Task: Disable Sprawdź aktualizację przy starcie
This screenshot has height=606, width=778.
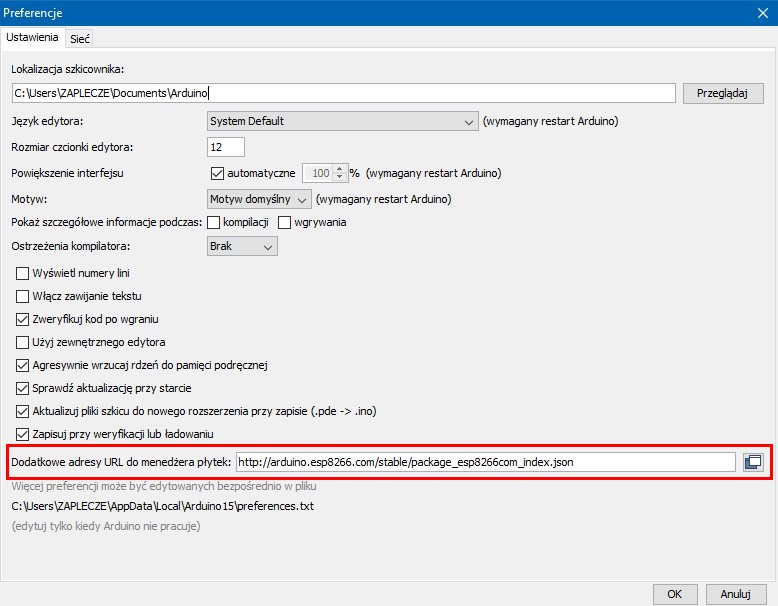Action: pos(22,388)
